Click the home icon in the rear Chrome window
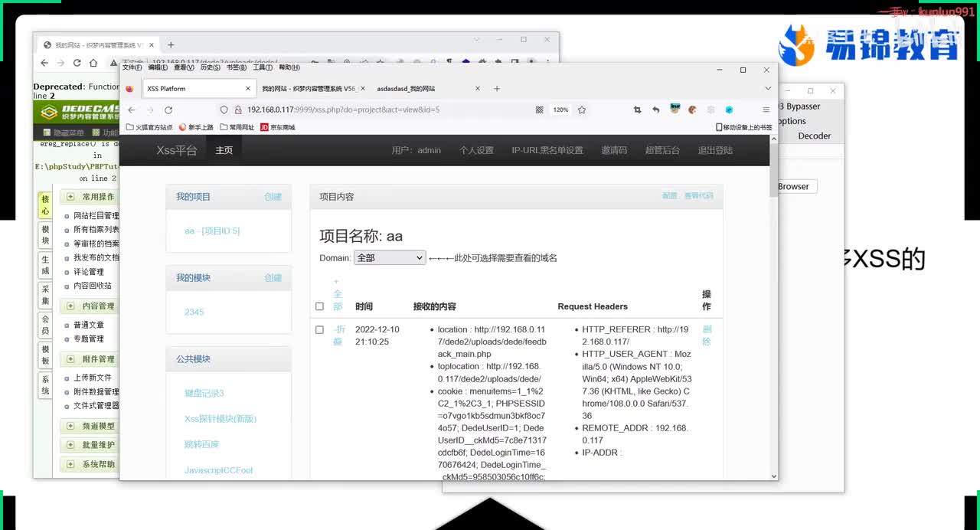 (93, 63)
